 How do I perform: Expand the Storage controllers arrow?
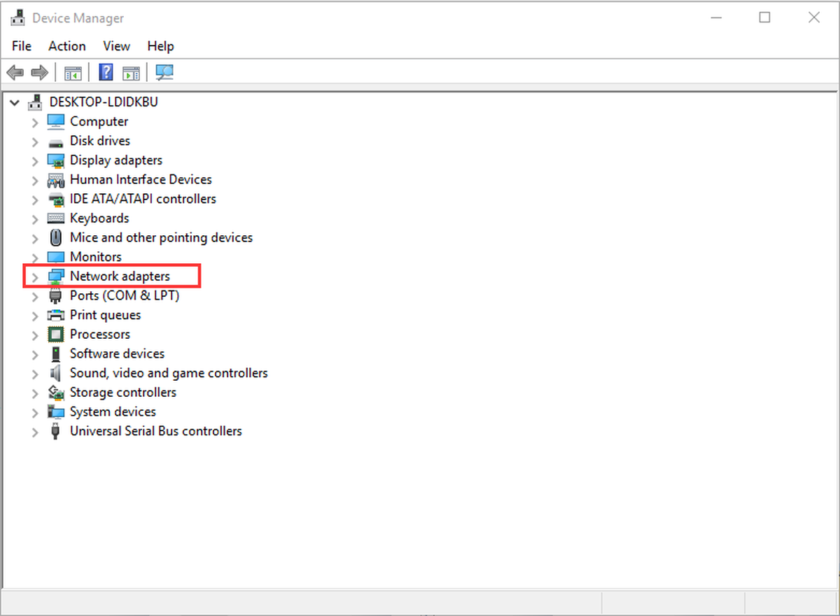pos(35,393)
